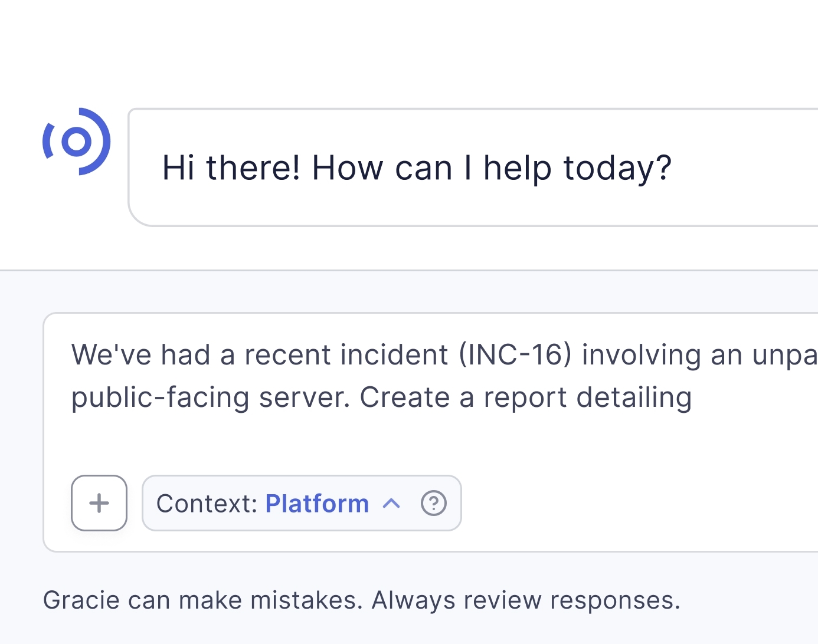
Task: Click the plus button to add attachment
Action: tap(99, 503)
